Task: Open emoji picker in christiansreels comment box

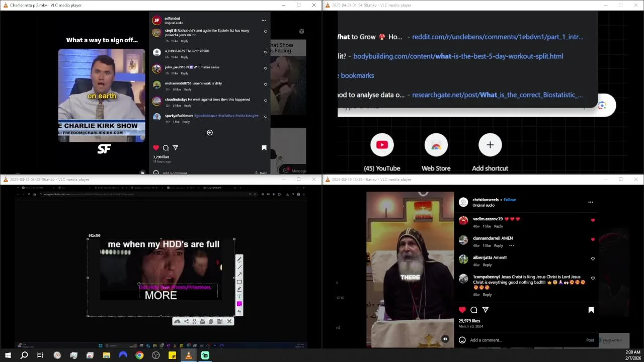Action: [x=462, y=340]
